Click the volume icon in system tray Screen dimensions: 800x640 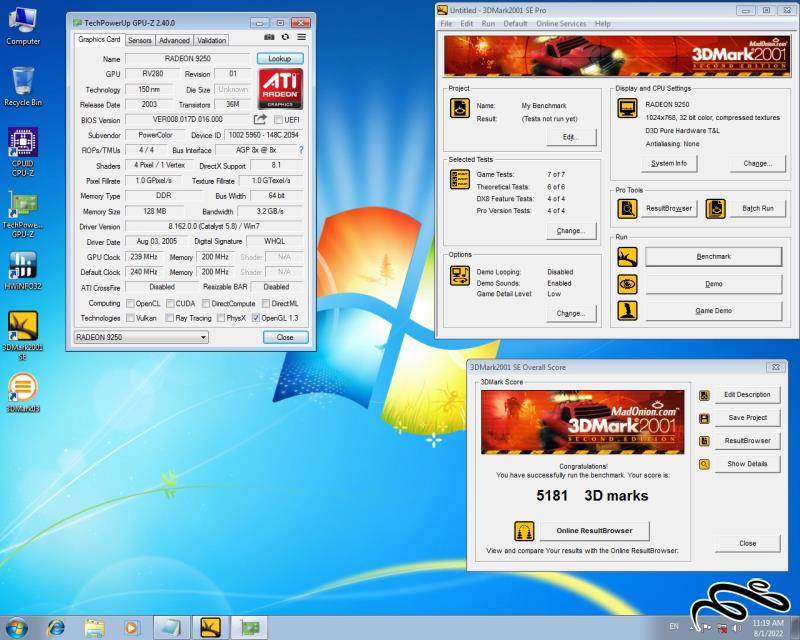737,627
